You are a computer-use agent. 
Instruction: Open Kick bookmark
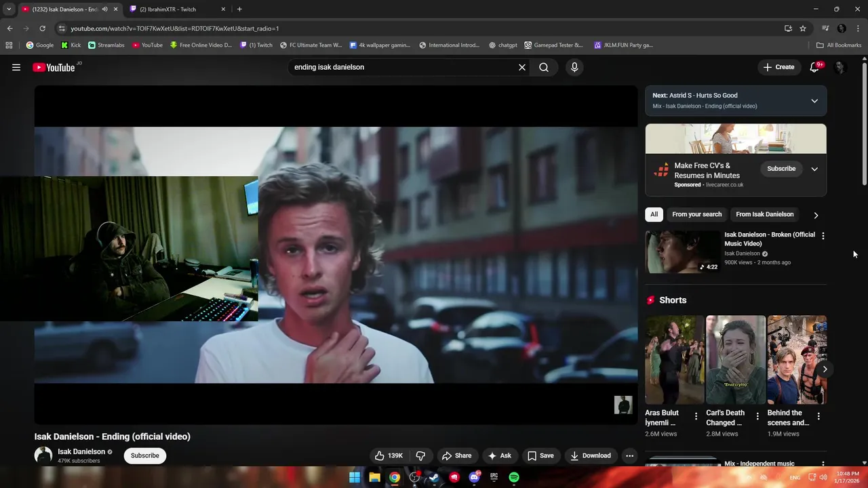71,45
